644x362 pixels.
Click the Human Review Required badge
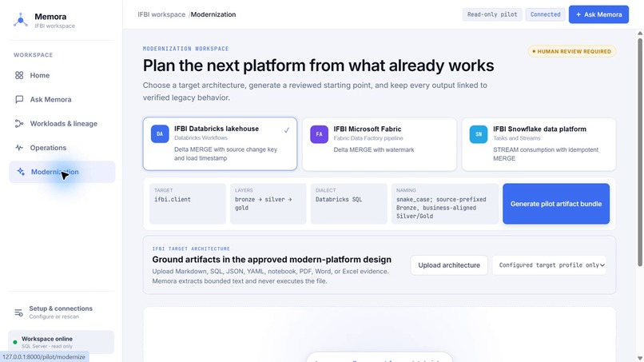[x=571, y=51]
